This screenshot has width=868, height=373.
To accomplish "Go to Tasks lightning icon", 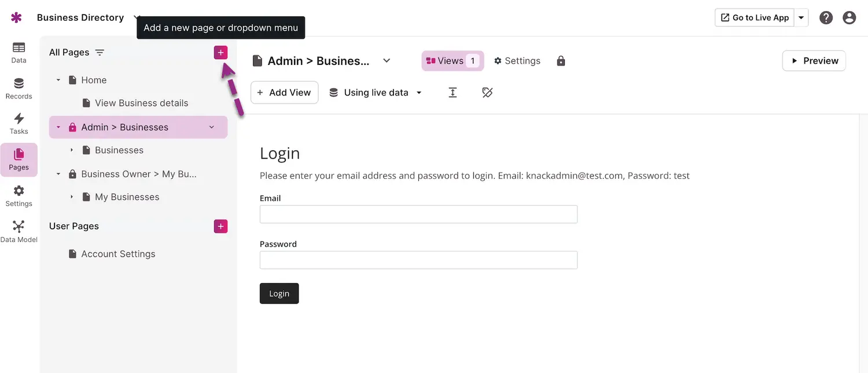I will click(x=19, y=123).
